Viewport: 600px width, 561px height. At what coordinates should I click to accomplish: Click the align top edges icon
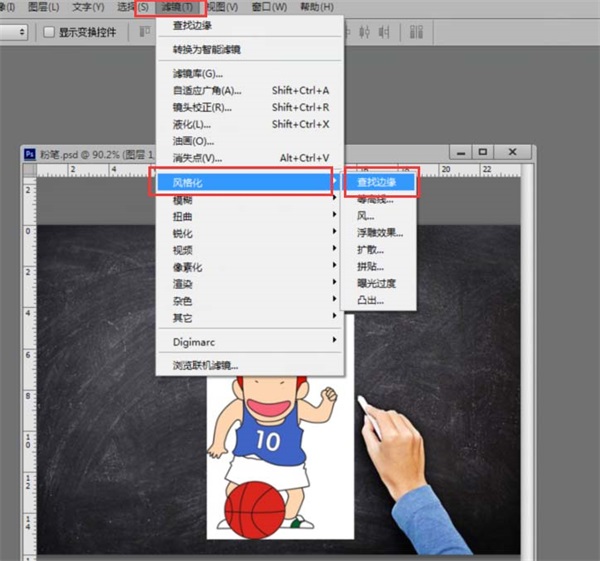point(145,32)
